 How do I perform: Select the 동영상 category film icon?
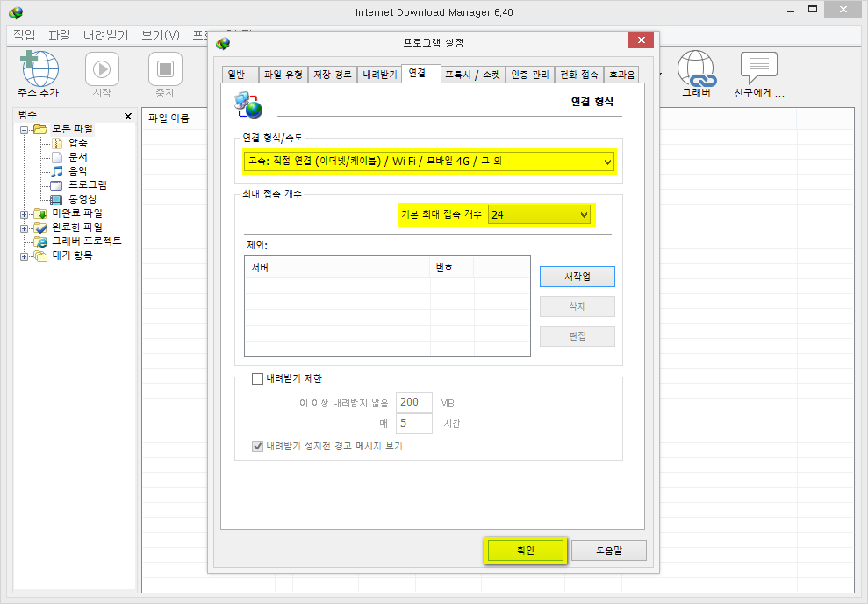click(x=56, y=199)
